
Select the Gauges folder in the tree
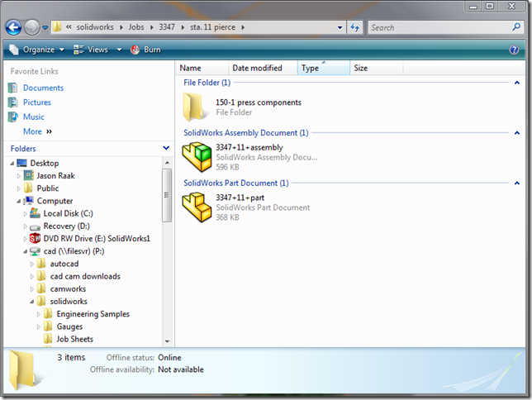[x=69, y=326]
